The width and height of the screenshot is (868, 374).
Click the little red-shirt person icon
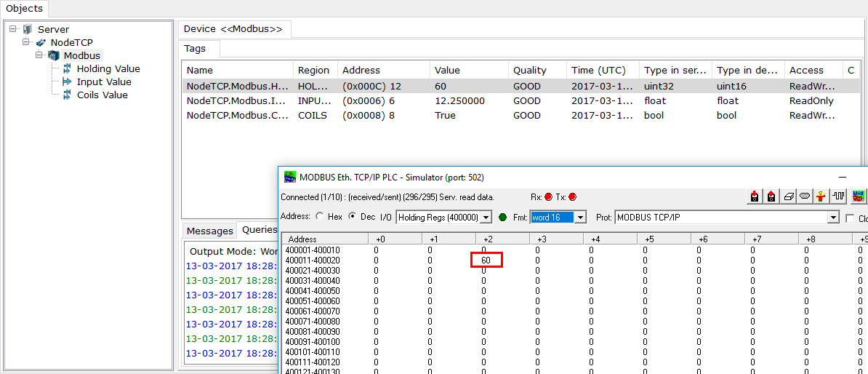click(x=823, y=196)
